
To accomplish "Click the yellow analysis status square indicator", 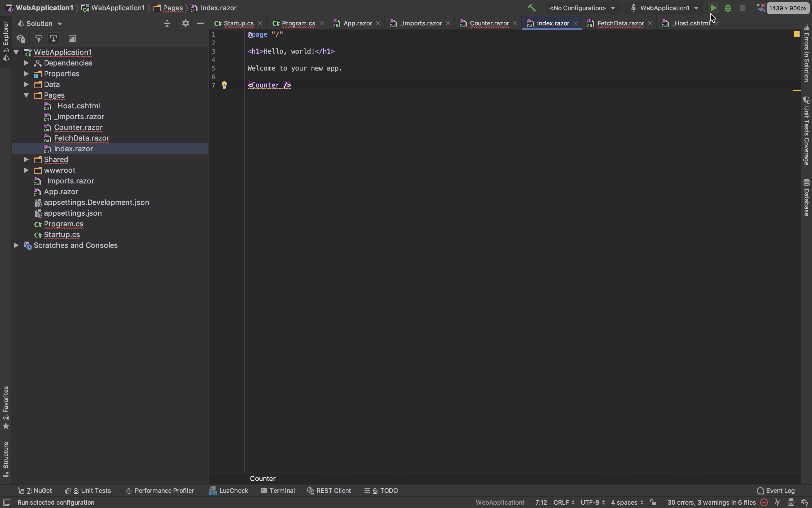I will [x=796, y=34].
